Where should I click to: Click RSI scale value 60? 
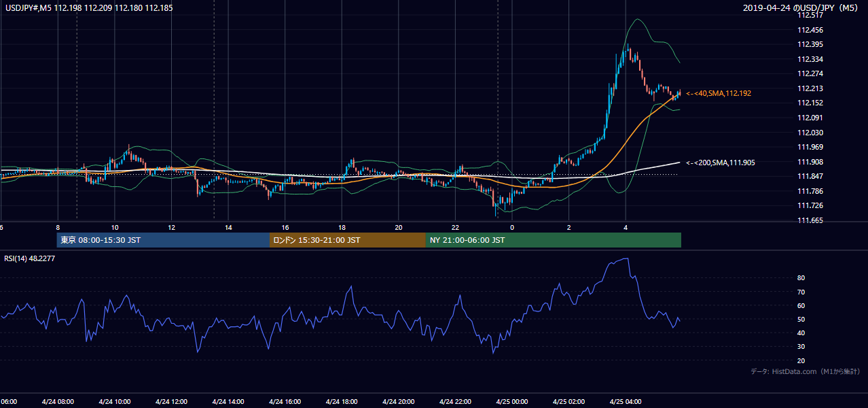[x=801, y=305]
